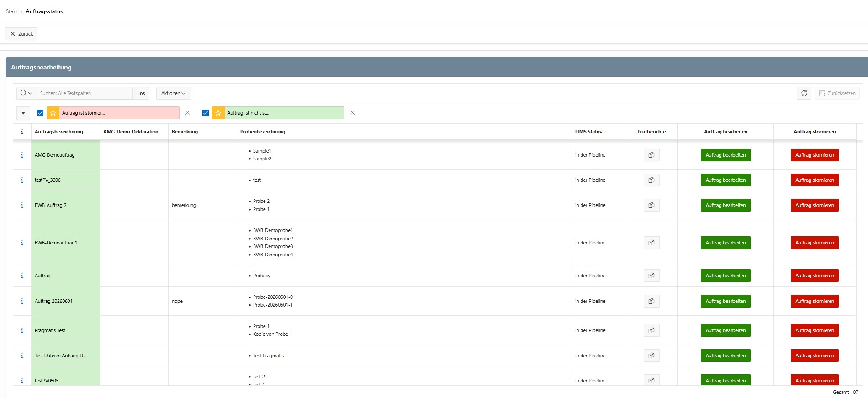Open Prüfberichte icon for AMG Demoauftrag
Viewport: 868px width, 398px height.
pyautogui.click(x=651, y=155)
